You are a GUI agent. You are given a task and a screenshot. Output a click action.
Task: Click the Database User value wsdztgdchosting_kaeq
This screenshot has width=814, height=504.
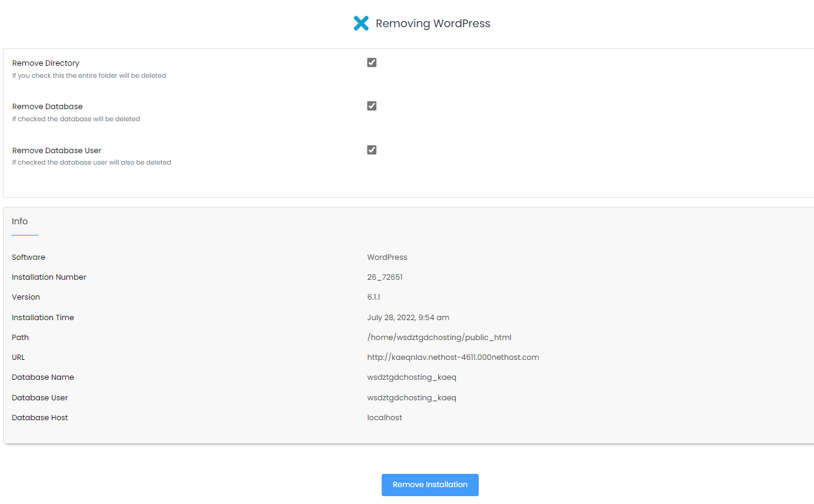[412, 398]
